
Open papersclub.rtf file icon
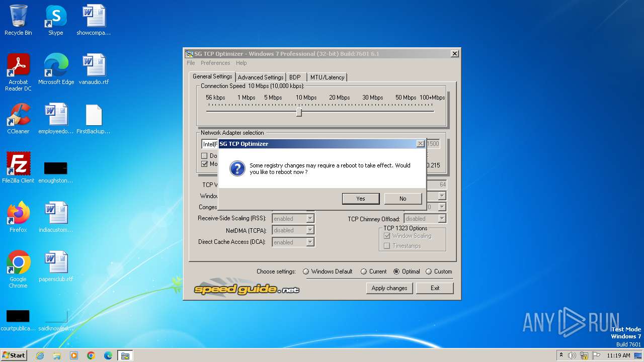click(x=56, y=266)
